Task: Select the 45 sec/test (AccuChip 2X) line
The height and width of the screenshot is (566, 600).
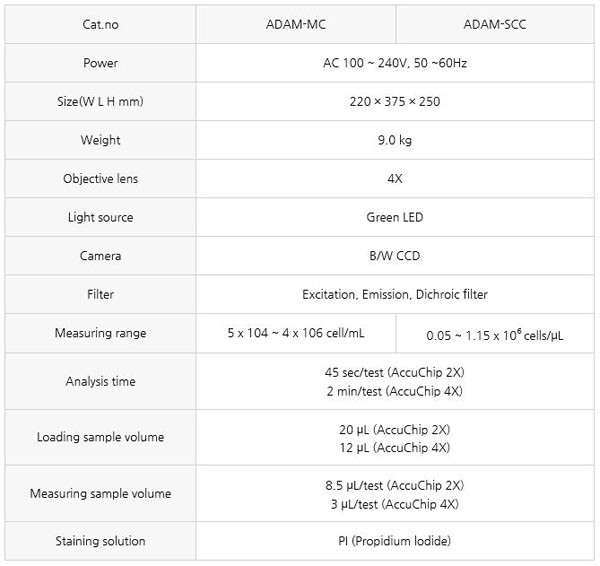Action: (x=395, y=372)
